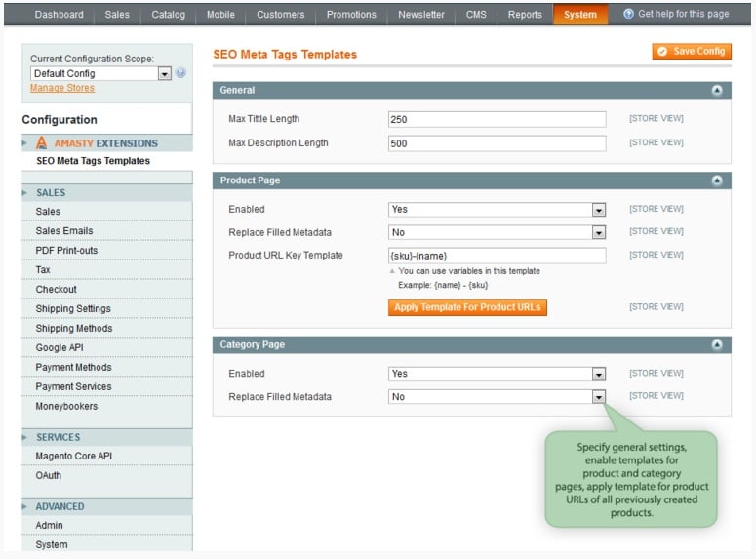This screenshot has height=559, width=756.
Task: Toggle the SALES sidebar group
Action: 107,192
